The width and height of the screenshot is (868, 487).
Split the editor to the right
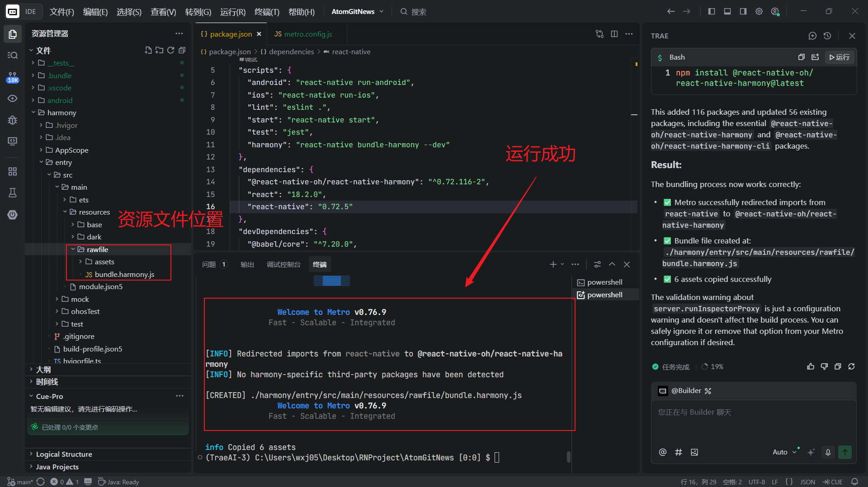pos(614,34)
